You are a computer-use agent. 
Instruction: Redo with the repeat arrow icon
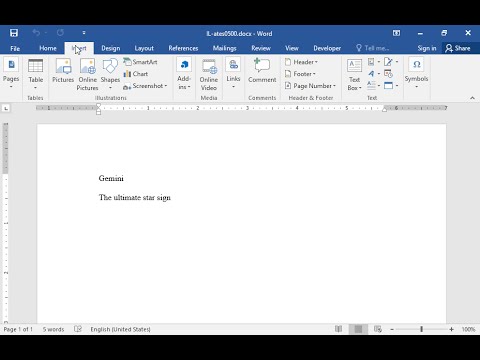click(60, 33)
